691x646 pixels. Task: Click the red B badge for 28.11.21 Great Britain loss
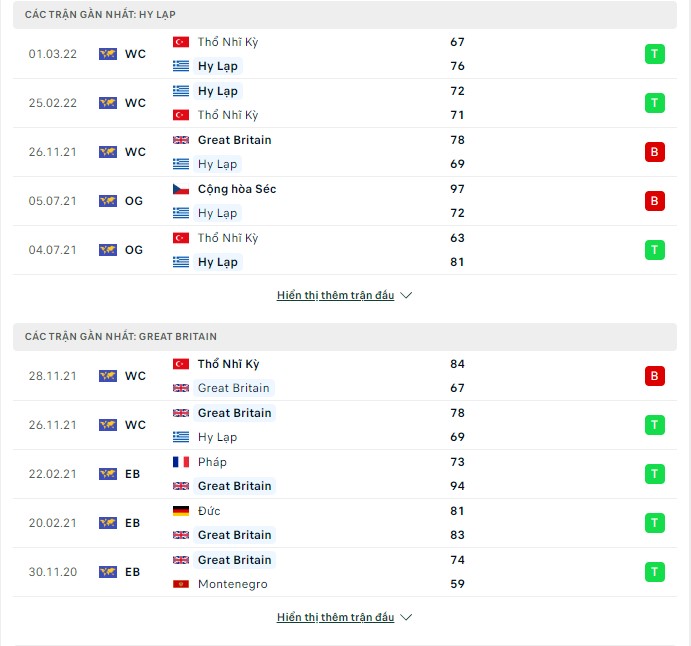pyautogui.click(x=654, y=376)
